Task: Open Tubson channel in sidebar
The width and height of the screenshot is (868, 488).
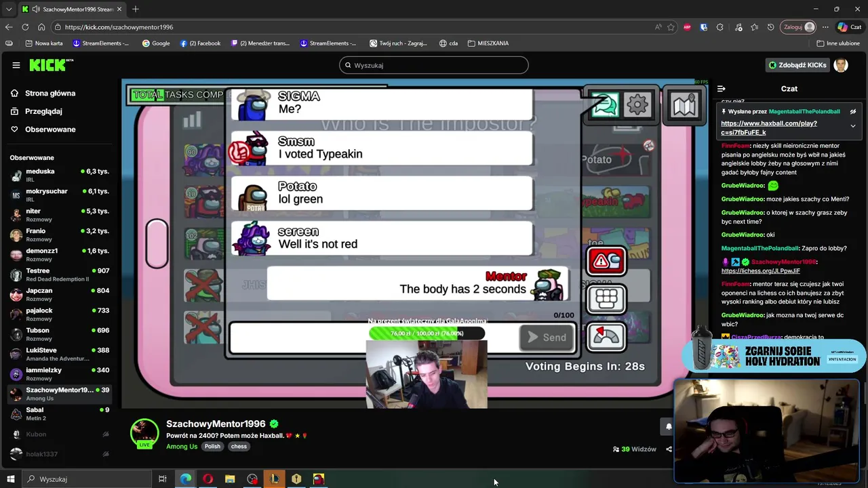Action: [60, 333]
